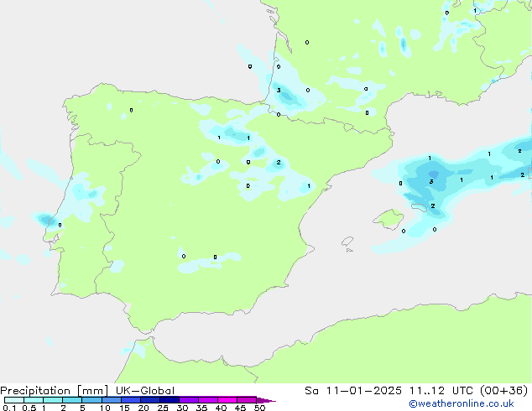
Task: Click the "Precipitation [mm]" title text
Action: pos(54,391)
